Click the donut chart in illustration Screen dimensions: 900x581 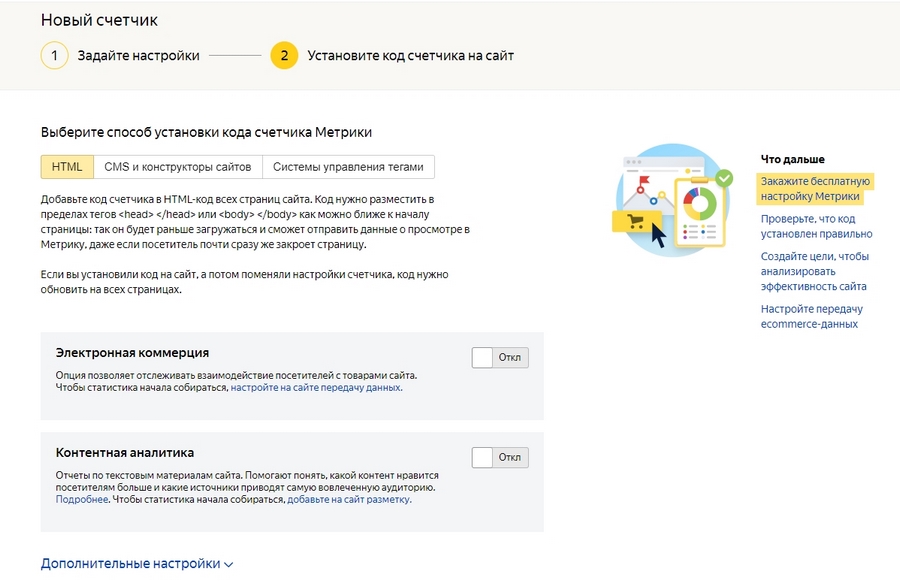tap(700, 204)
